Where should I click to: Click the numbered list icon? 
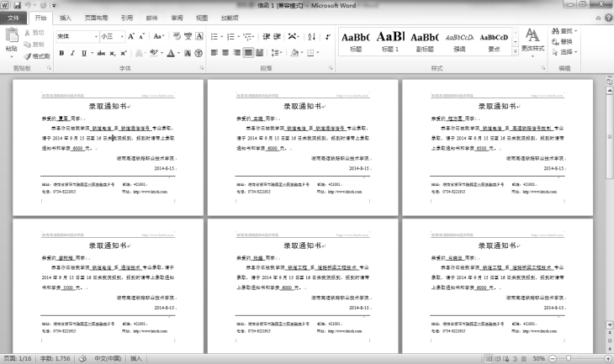[230, 37]
